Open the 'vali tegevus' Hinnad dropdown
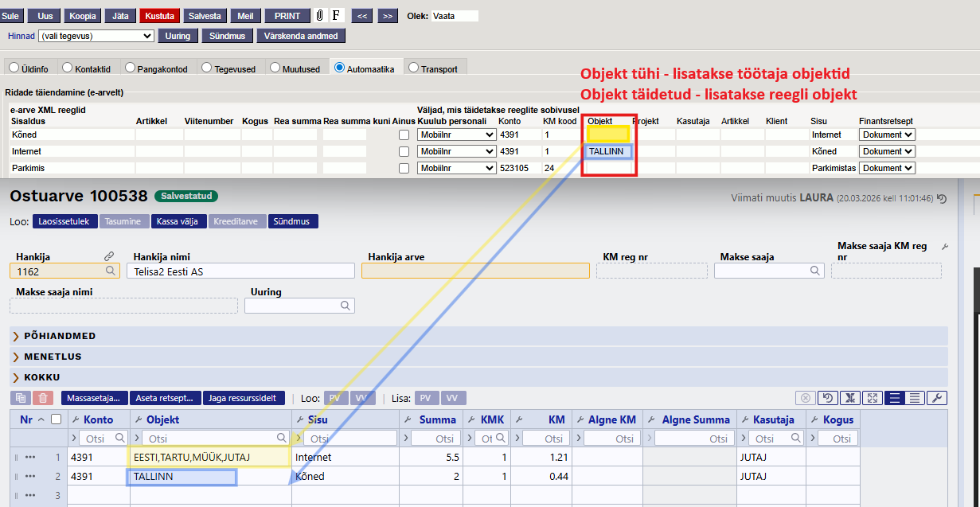Image resolution: width=980 pixels, height=507 pixels. tap(96, 36)
